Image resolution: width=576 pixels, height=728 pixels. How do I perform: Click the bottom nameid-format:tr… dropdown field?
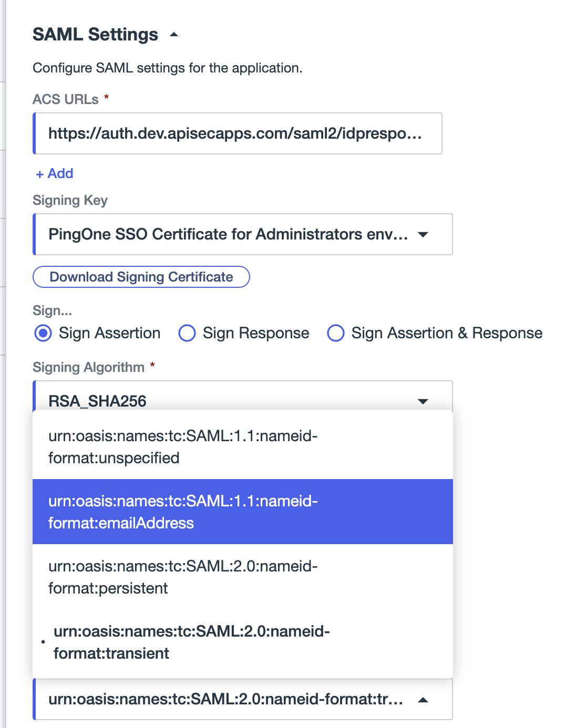coord(226,699)
